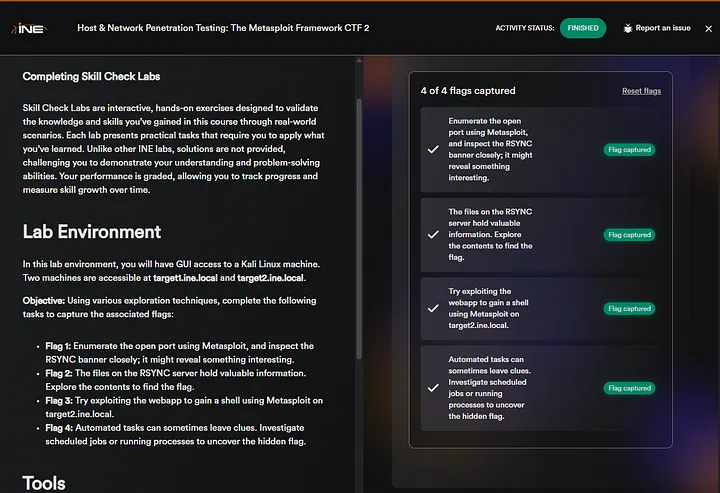Click the 'target2.ine.local.' hostname after target1.ine.local

pyautogui.click(x=271, y=278)
